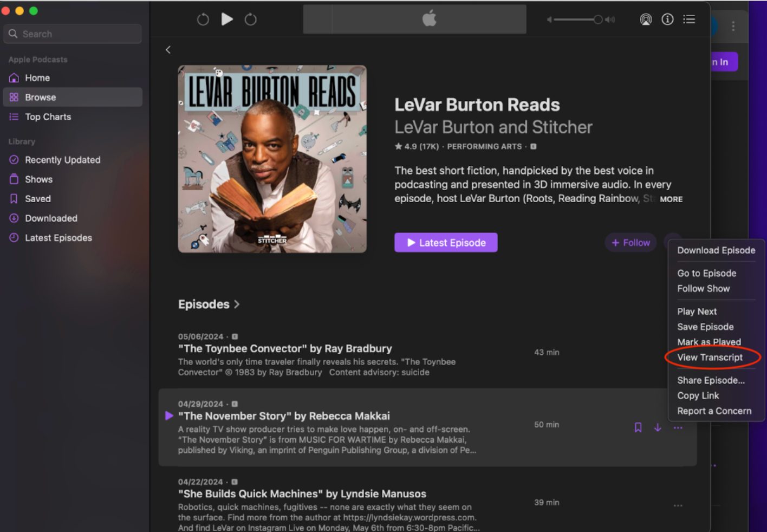This screenshot has height=532, width=767.
Task: Click the episode info icon in toolbar
Action: click(x=667, y=19)
